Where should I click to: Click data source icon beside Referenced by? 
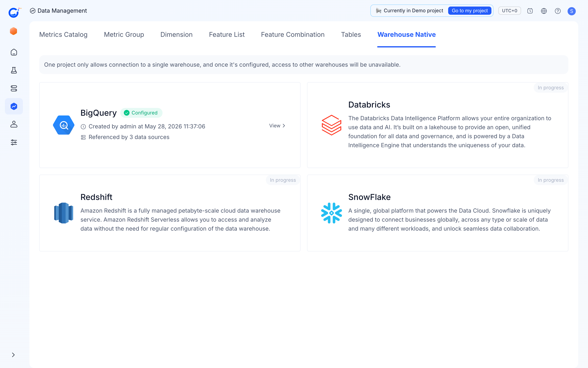coord(83,137)
